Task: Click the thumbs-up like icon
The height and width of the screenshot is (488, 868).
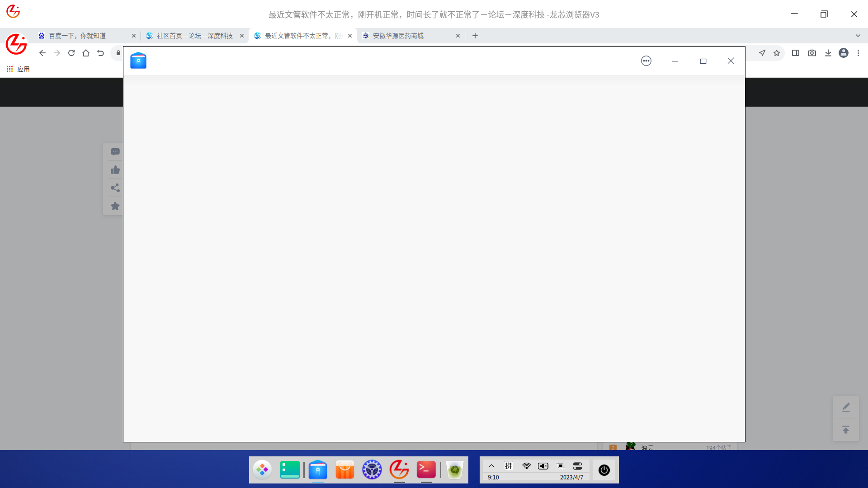Action: [x=115, y=170]
